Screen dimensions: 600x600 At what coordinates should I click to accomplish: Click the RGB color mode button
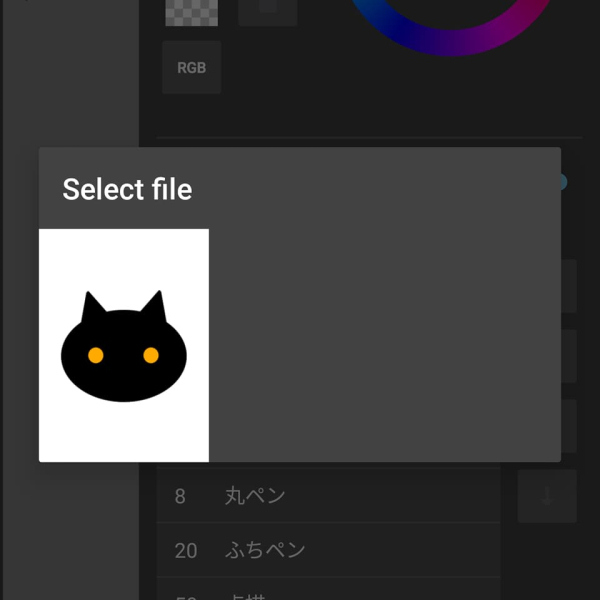point(191,68)
